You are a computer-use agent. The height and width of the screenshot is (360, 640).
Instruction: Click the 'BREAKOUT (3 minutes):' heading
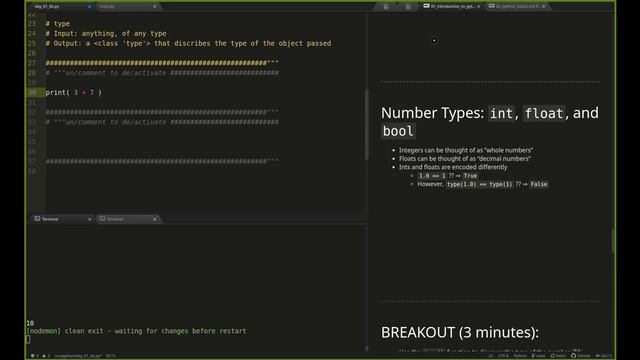pos(460,332)
